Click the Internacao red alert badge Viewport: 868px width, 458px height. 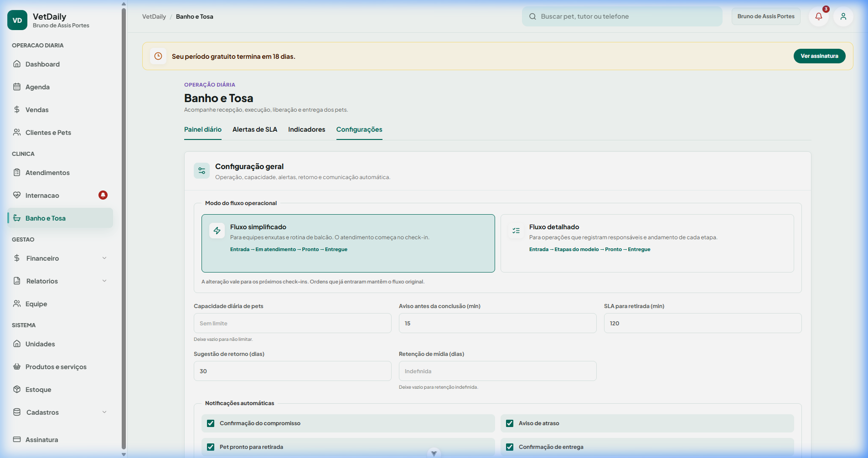coord(103,195)
